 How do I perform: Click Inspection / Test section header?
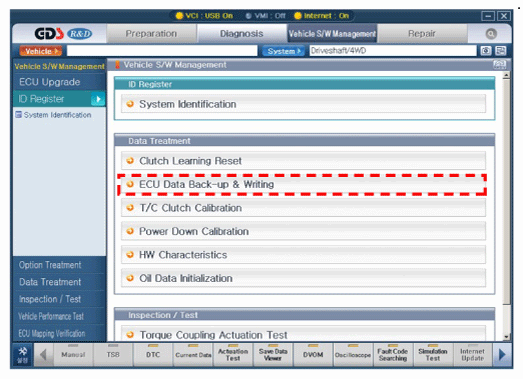304,315
